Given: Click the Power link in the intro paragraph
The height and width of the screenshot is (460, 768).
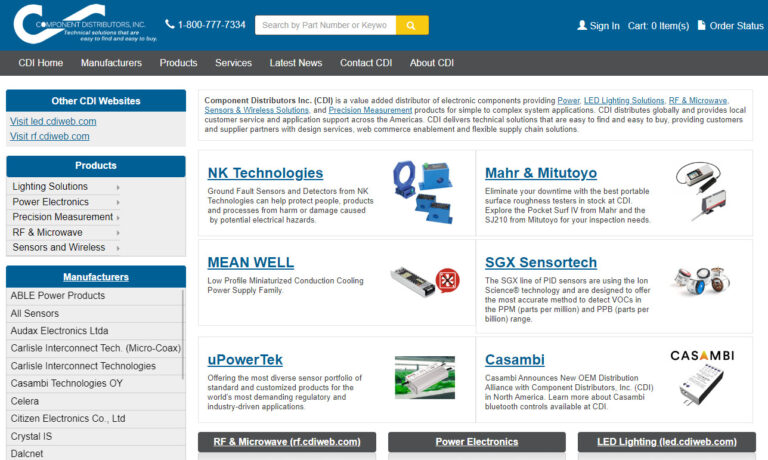Looking at the screenshot, I should [x=568, y=100].
